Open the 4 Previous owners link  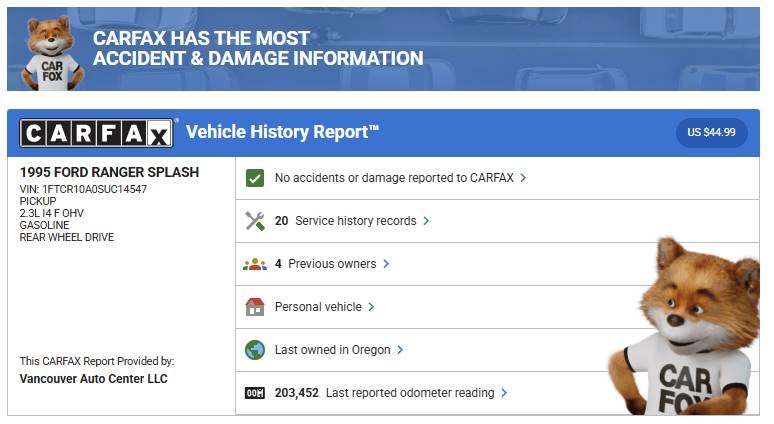pyautogui.click(x=325, y=264)
